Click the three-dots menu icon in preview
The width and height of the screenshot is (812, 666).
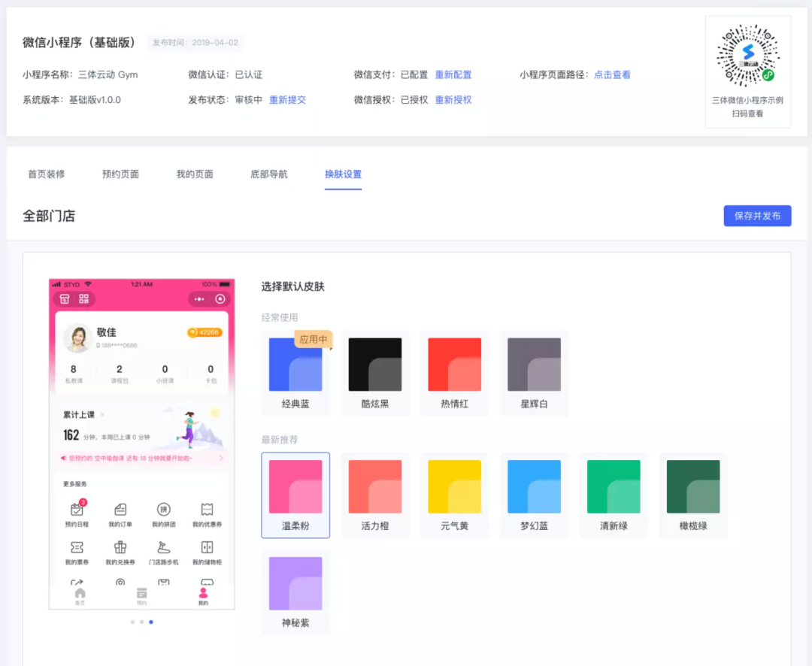199,299
